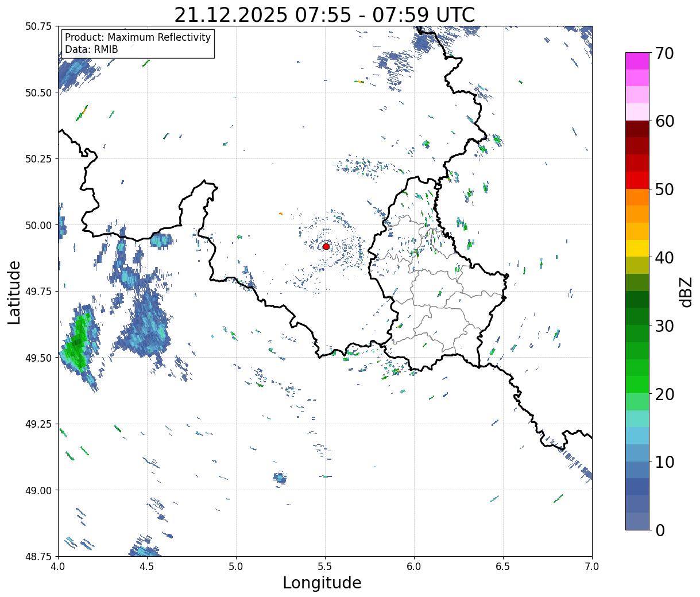Click the plot title with date and time

pos(324,14)
